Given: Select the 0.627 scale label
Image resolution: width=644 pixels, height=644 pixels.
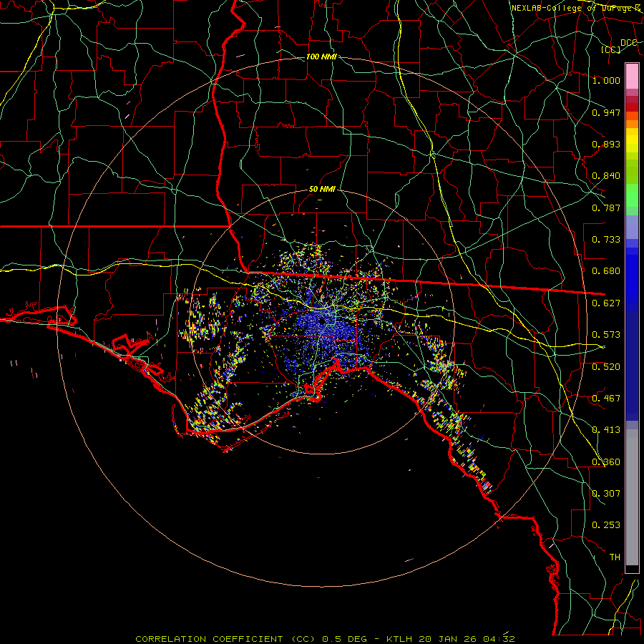Looking at the screenshot, I should (x=606, y=303).
